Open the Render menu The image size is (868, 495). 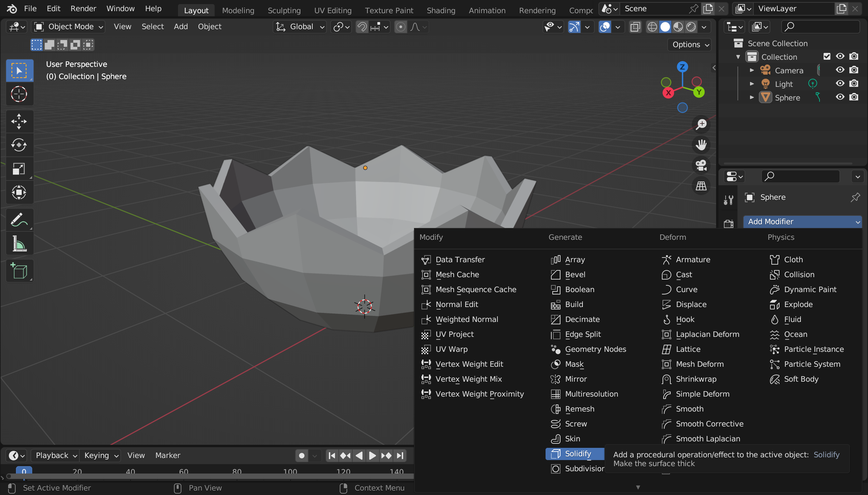coord(83,8)
